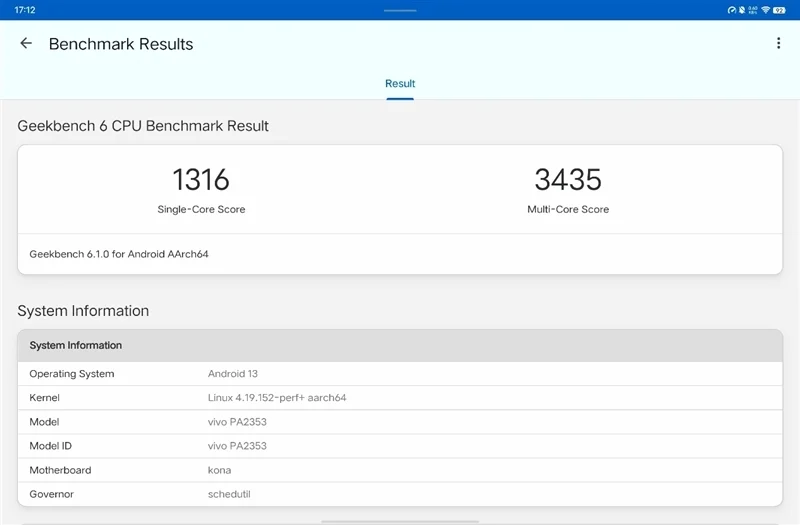Viewport: 800px width, 525px height.
Task: Tap the bottom navigation gesture bar
Action: (x=400, y=521)
